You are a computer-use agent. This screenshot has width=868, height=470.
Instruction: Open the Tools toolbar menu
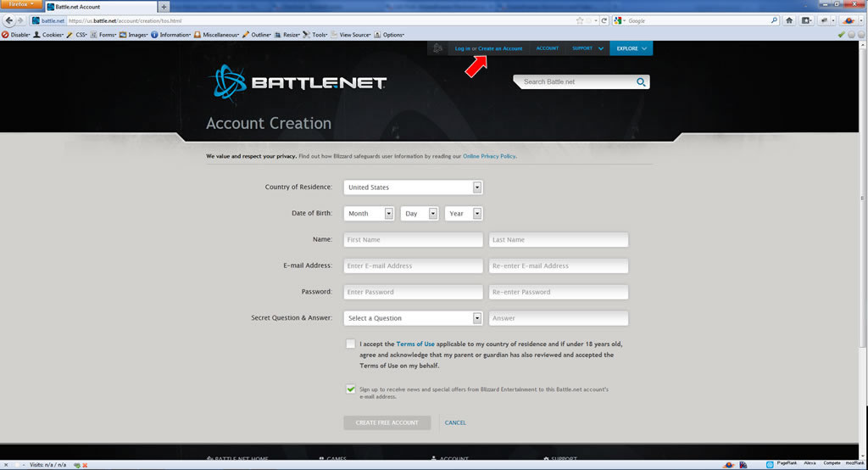point(315,35)
